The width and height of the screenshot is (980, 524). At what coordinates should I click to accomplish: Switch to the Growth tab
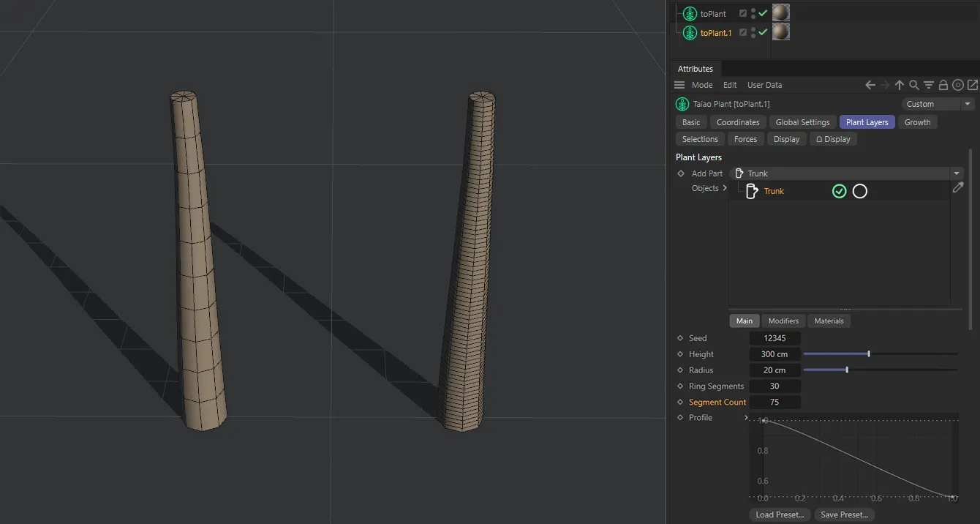point(918,121)
